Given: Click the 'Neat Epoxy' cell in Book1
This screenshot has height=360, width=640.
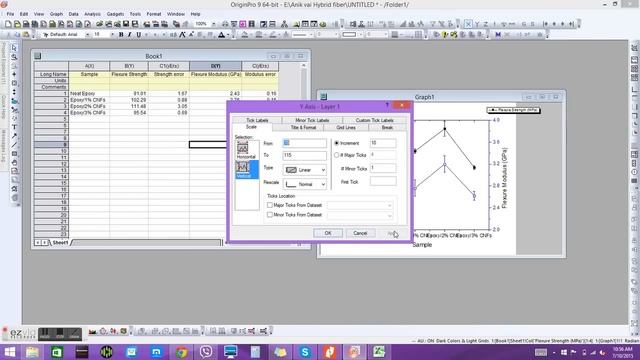Looking at the screenshot, I should pos(89,93).
